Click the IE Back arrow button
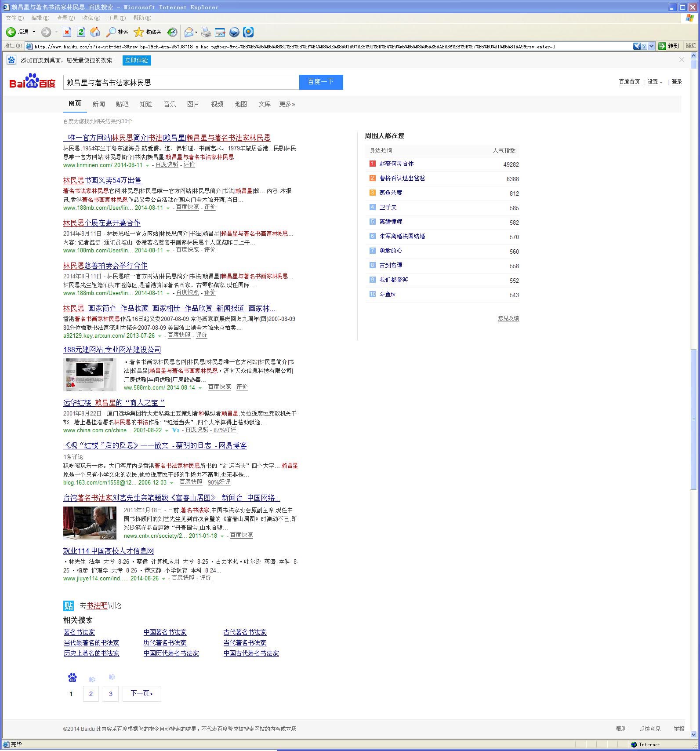 (x=11, y=32)
